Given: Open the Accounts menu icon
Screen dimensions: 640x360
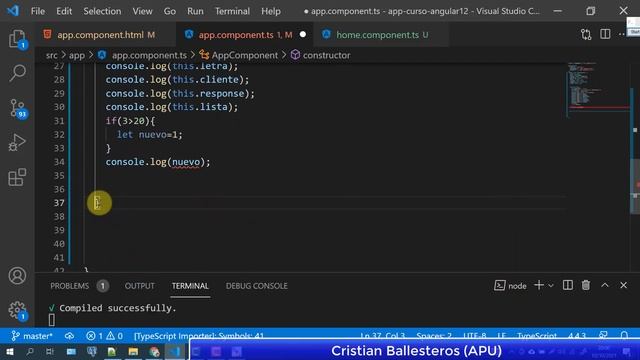Looking at the screenshot, I should pos(17,276).
